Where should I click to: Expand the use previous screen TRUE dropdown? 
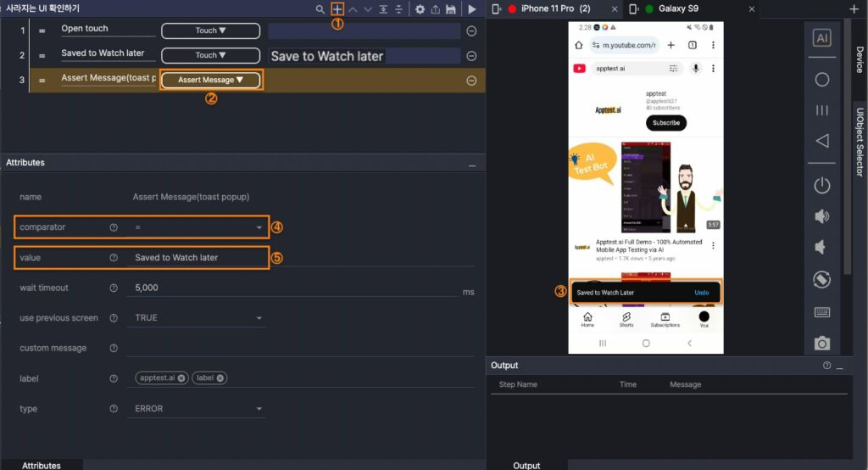pyautogui.click(x=259, y=318)
